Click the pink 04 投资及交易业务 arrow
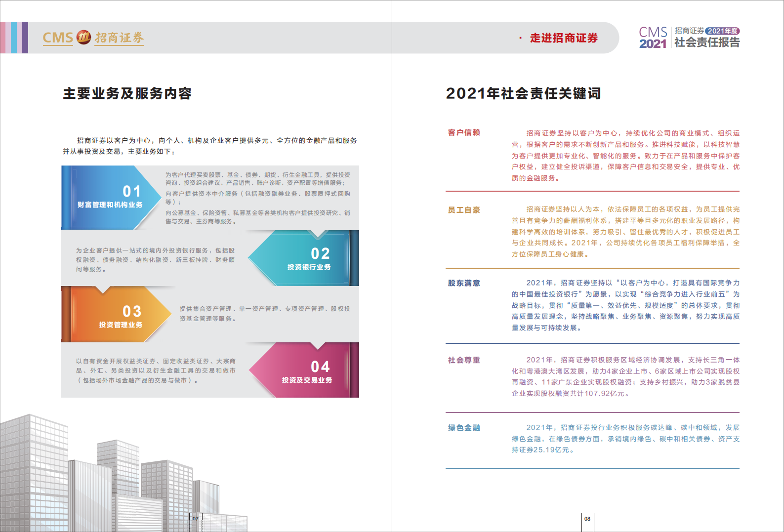Viewport: 784px width, 532px height. 304,370
